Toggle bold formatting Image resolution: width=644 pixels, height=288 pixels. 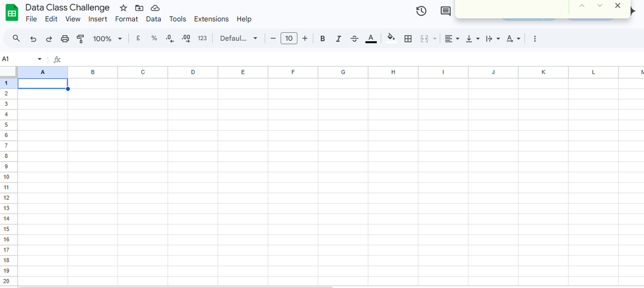point(323,39)
